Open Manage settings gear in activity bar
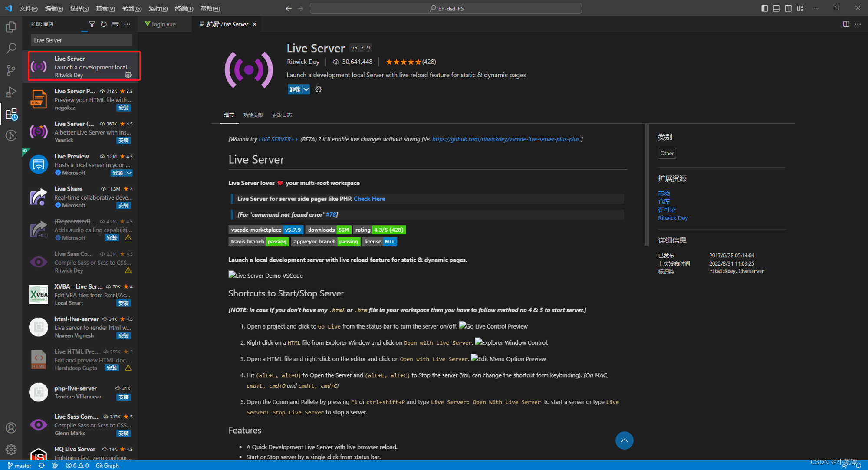The image size is (868, 470). [x=11, y=449]
